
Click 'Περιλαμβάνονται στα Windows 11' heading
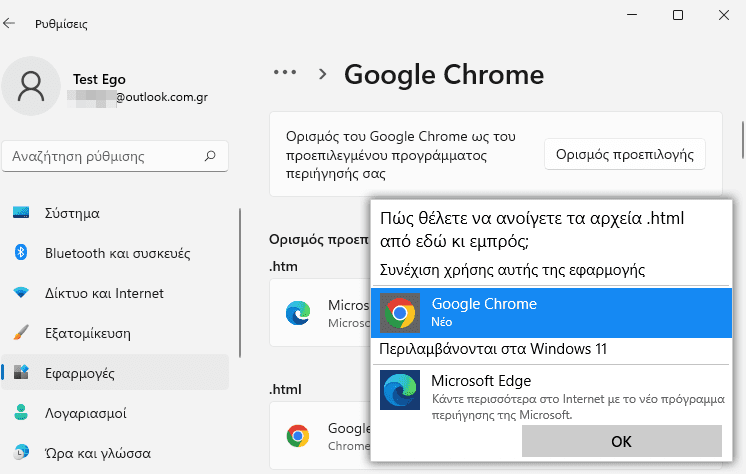click(493, 349)
